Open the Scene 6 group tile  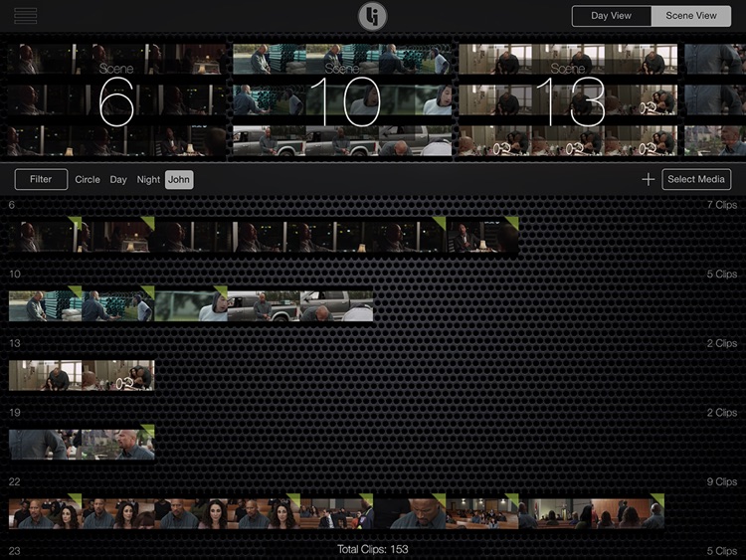click(x=116, y=99)
